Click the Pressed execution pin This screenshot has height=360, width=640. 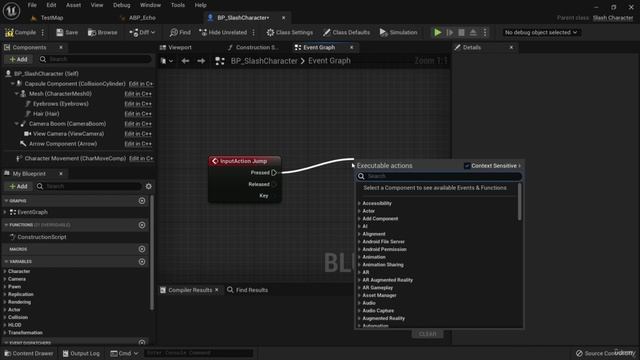click(x=274, y=173)
